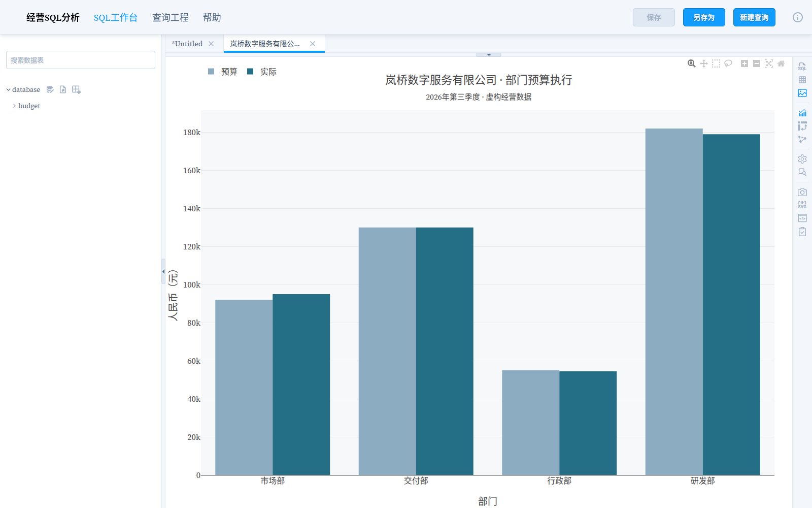The image size is (812, 508).
Task: Select the pan (move arrows) chart tool
Action: [x=704, y=63]
